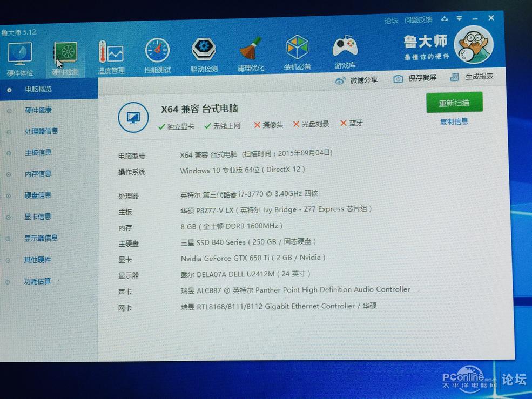Click the 三星 SSD 840 Series value

coord(248,242)
